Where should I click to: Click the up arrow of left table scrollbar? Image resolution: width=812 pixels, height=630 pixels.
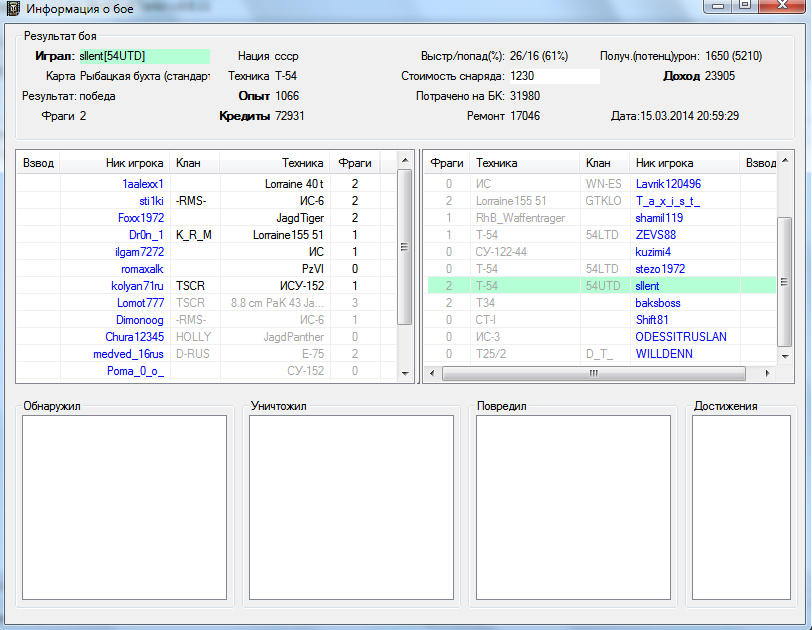tap(405, 160)
